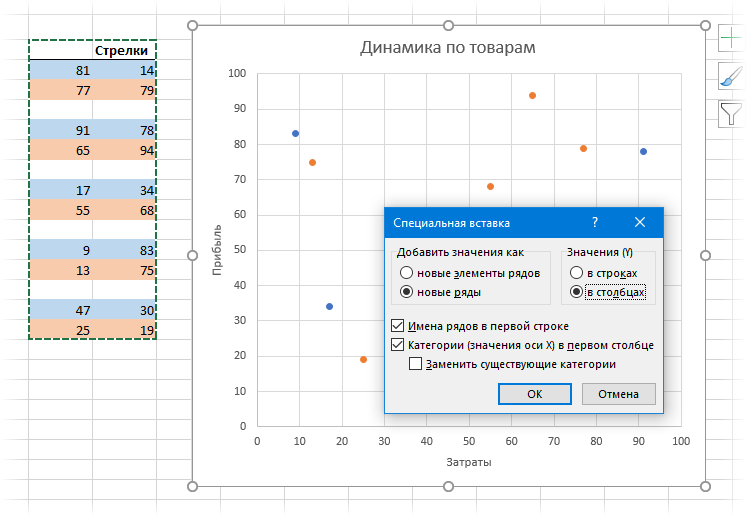
Task: Click bottom-right chart resize handle
Action: tap(706, 486)
